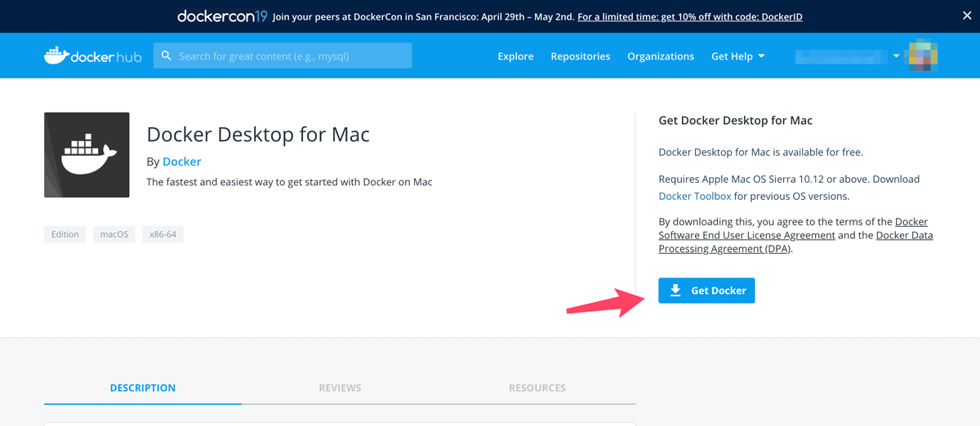
Task: Click the Get Docker download button
Action: pos(706,291)
